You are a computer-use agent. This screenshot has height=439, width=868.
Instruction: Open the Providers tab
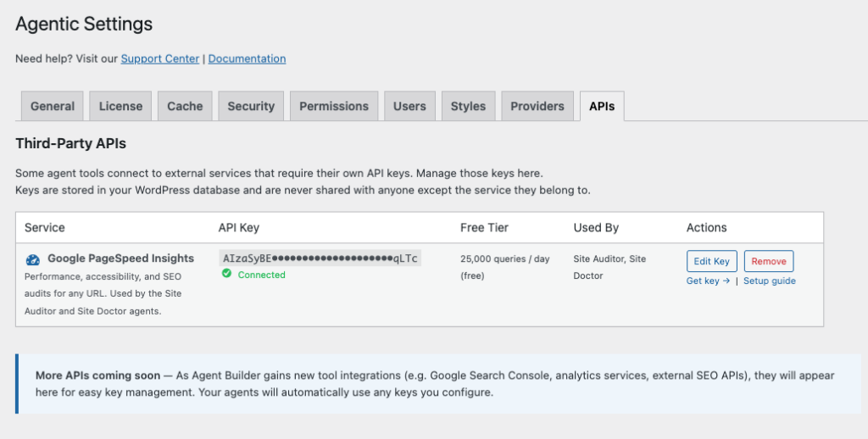pos(537,106)
